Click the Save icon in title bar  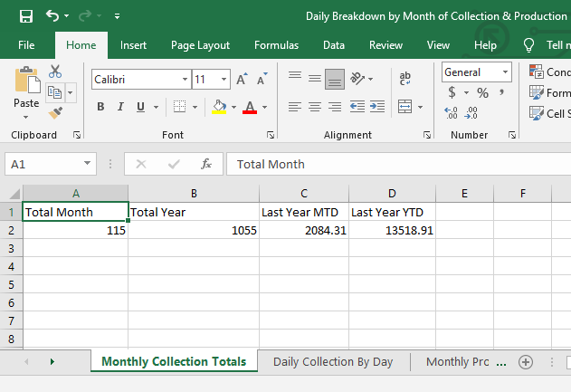pos(25,15)
